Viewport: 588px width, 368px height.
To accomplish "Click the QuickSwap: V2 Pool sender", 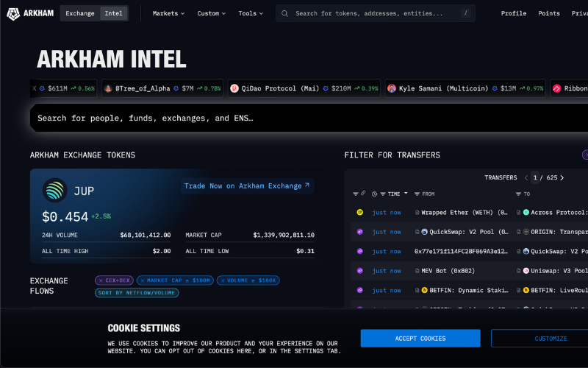I will [x=468, y=232].
